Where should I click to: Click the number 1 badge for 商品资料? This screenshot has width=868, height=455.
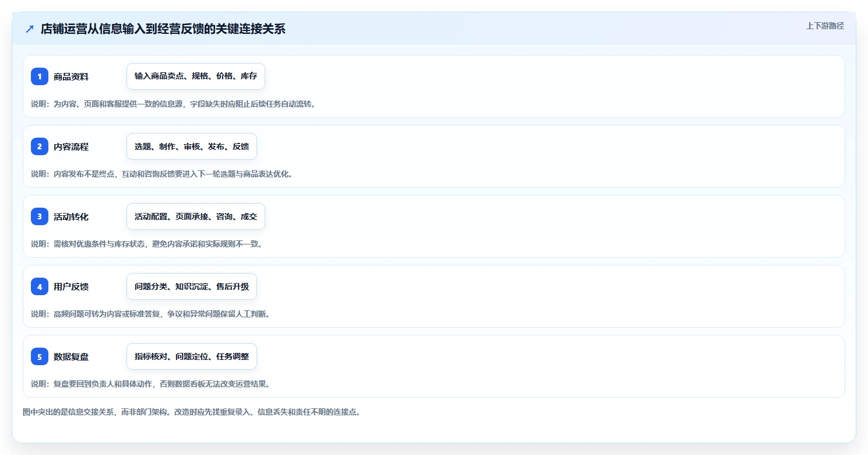pyautogui.click(x=40, y=76)
